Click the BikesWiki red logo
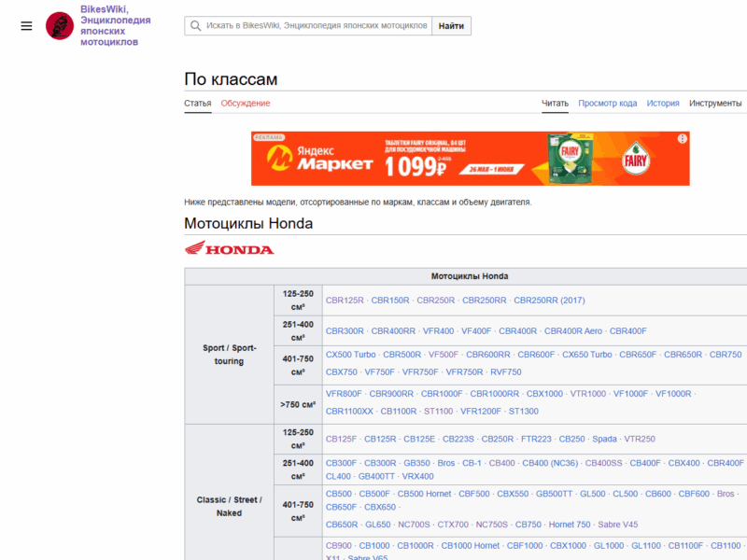This screenshot has height=560, width=747. click(x=60, y=26)
